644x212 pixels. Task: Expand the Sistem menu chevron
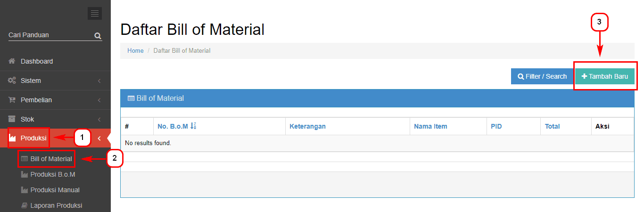(x=99, y=81)
